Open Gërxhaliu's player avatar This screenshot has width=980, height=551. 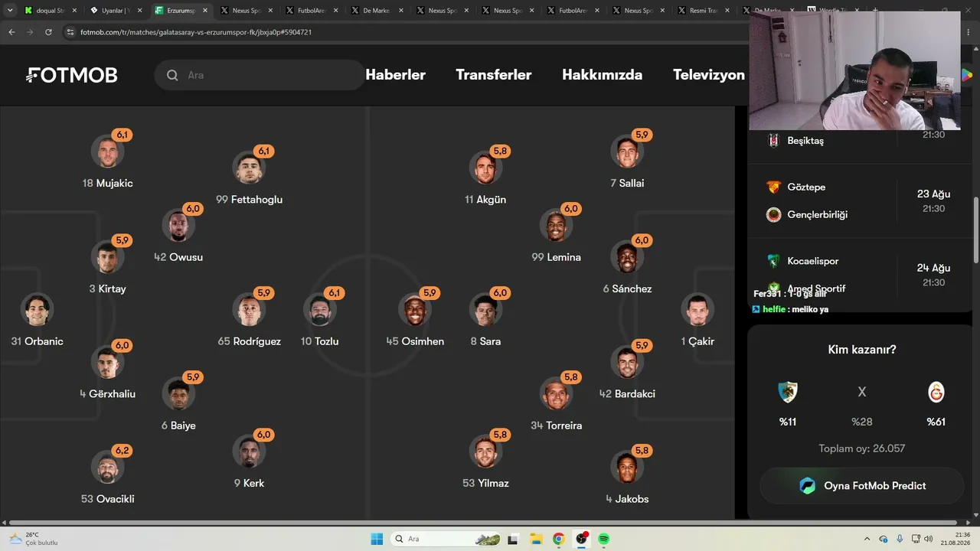coord(108,362)
